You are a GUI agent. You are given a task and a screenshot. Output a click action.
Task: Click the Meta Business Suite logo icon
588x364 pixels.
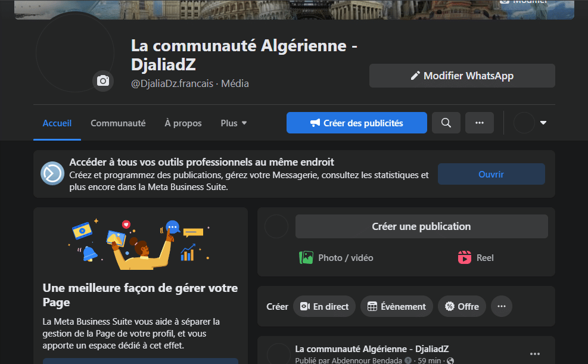coord(52,173)
